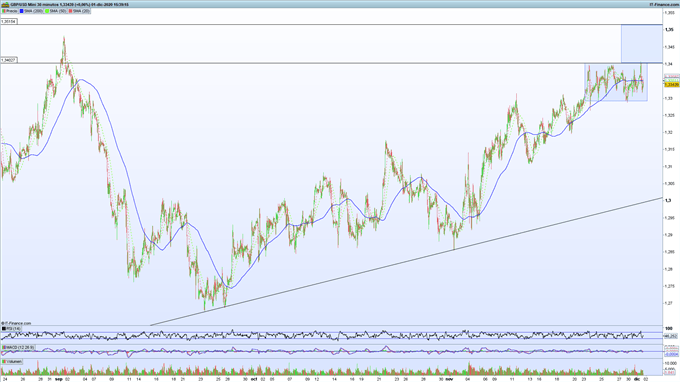
Task: Click the red SMA (20) color square
Action: point(70,11)
